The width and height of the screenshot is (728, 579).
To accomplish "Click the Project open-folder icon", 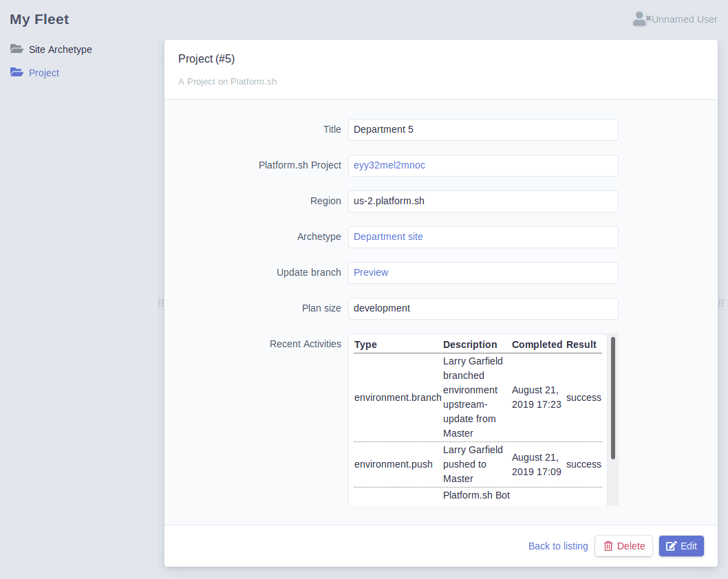I will click(17, 72).
